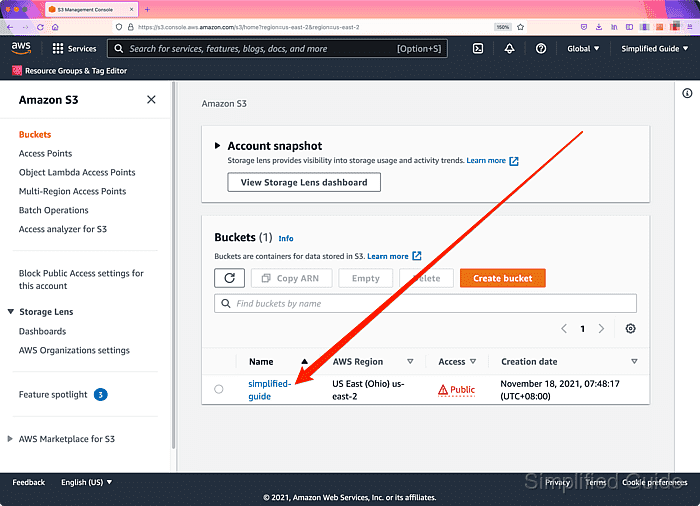Click the sidebar vertical scrollbar

174,265
